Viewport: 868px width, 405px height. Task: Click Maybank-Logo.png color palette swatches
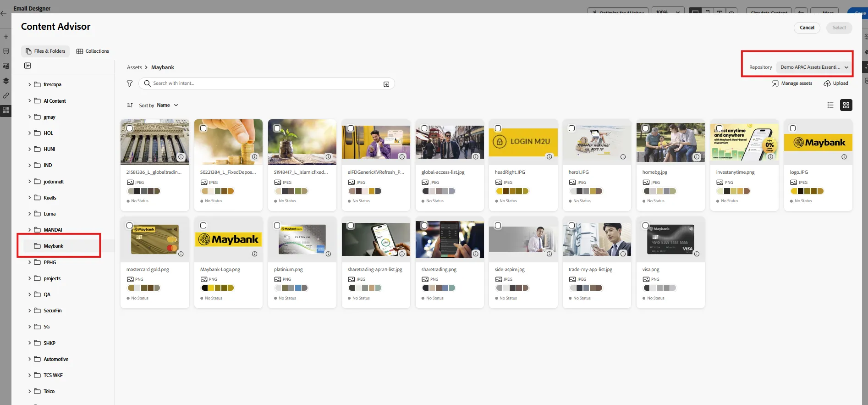click(x=218, y=288)
